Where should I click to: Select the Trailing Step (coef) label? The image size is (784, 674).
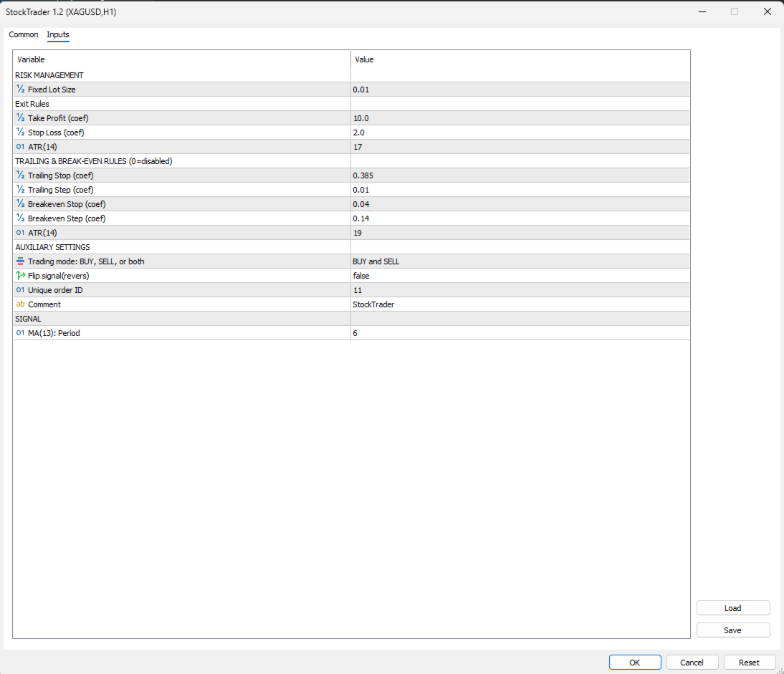tap(60, 190)
